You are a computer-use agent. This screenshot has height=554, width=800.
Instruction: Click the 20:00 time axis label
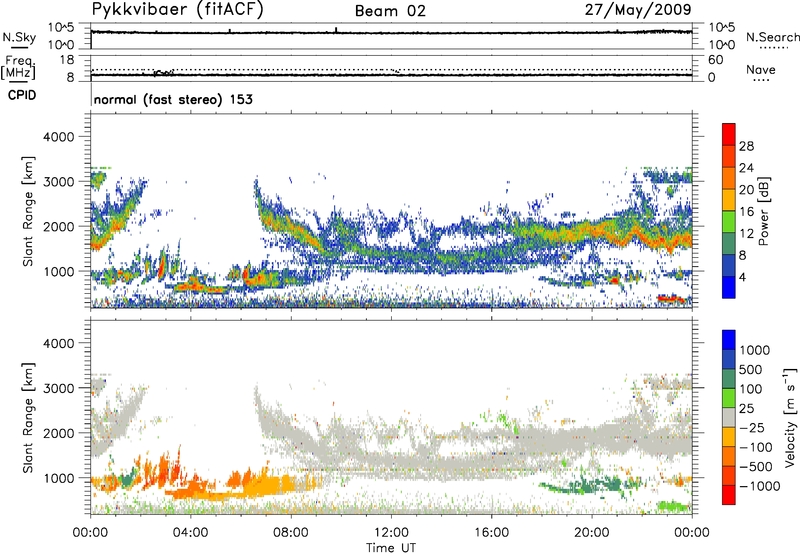(591, 533)
